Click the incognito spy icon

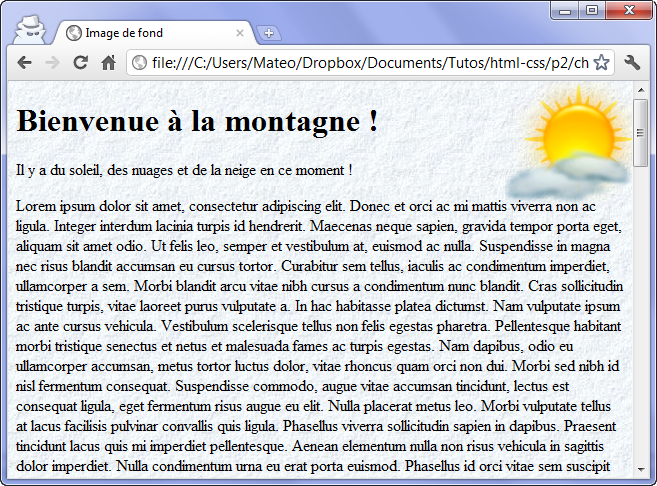(x=29, y=29)
